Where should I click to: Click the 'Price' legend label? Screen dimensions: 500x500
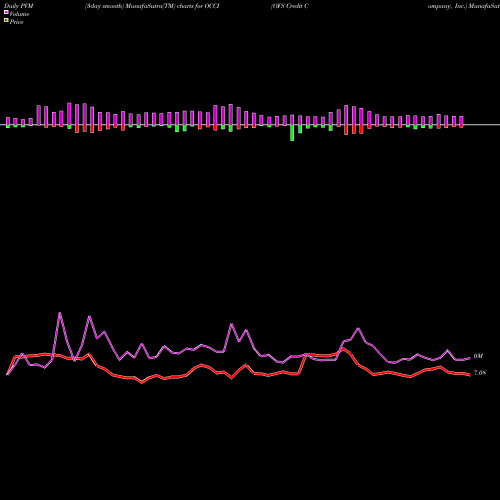coord(16,22)
